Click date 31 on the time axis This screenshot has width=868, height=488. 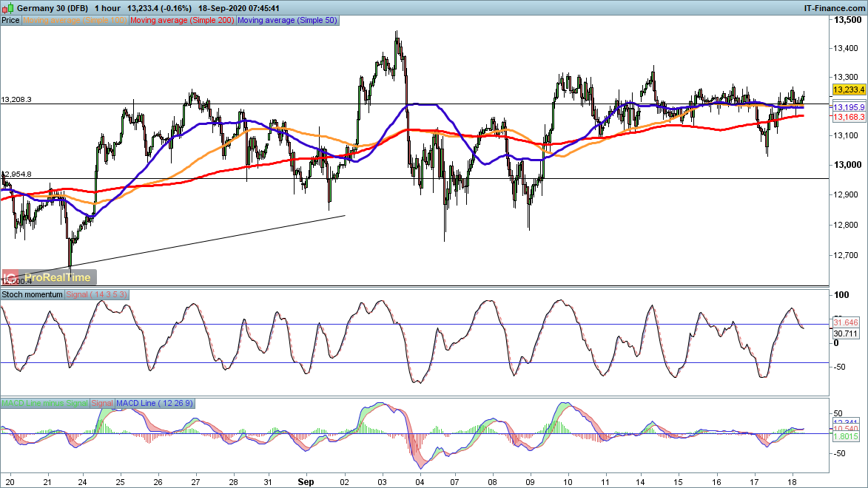269,482
